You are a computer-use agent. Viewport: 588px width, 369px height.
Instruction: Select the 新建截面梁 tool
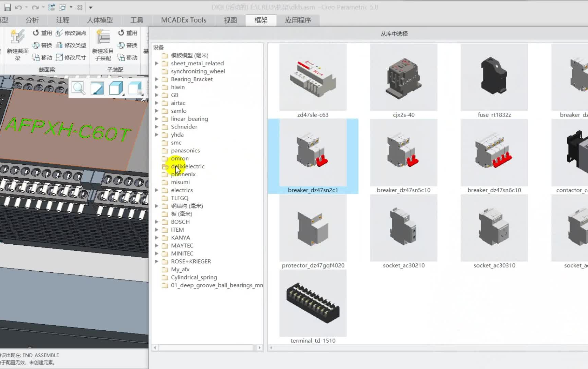[17, 44]
